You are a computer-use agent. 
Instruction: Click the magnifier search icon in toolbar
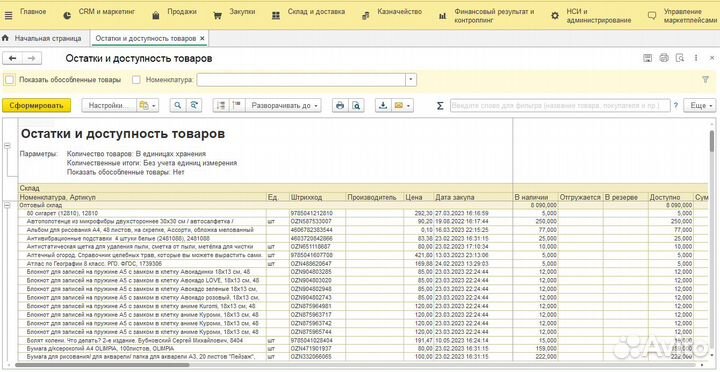(x=177, y=106)
